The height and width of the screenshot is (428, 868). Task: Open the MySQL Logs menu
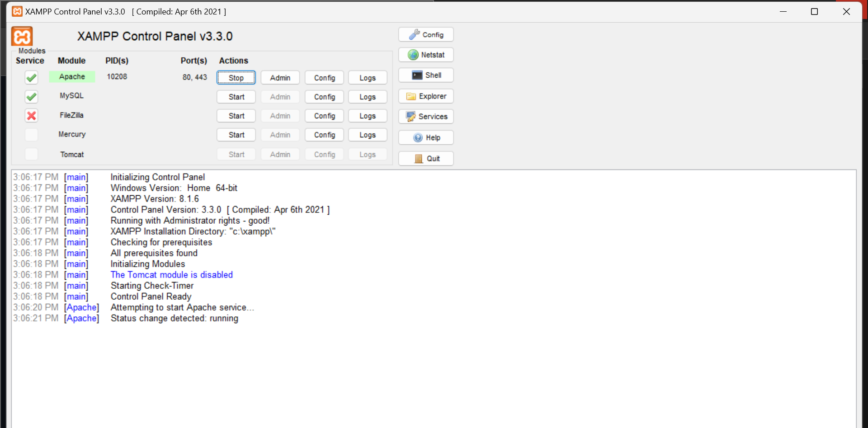coord(368,97)
